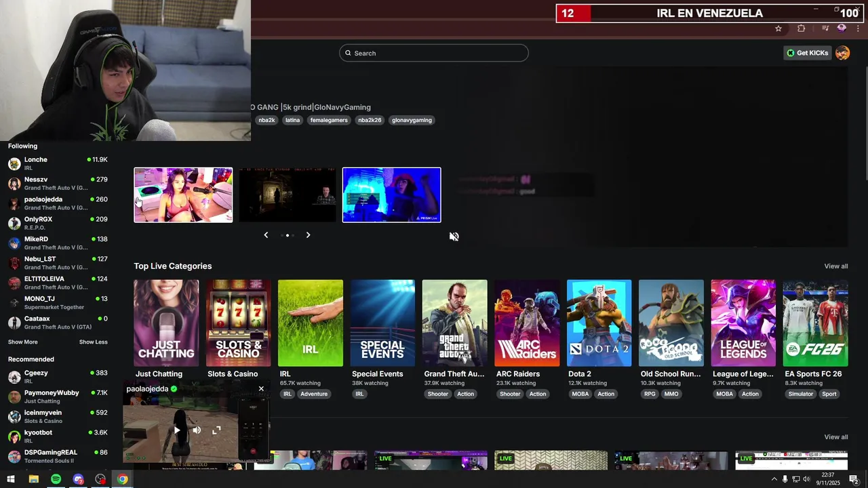Open paolaojedda's channel in Following list
This screenshot has width=868, height=488.
(58, 203)
